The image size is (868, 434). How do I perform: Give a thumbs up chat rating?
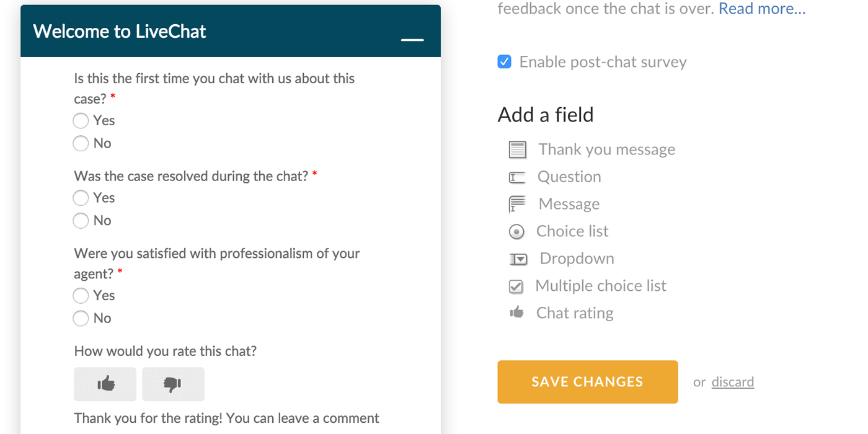[105, 384]
